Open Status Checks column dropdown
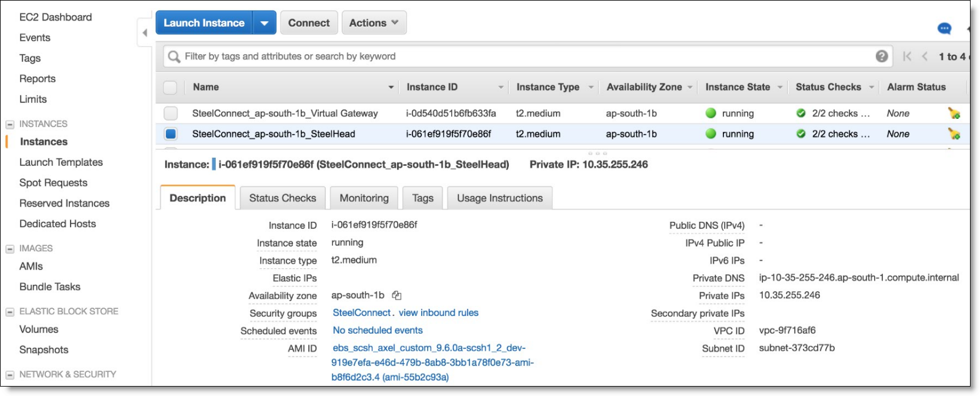980x396 pixels. (872, 87)
